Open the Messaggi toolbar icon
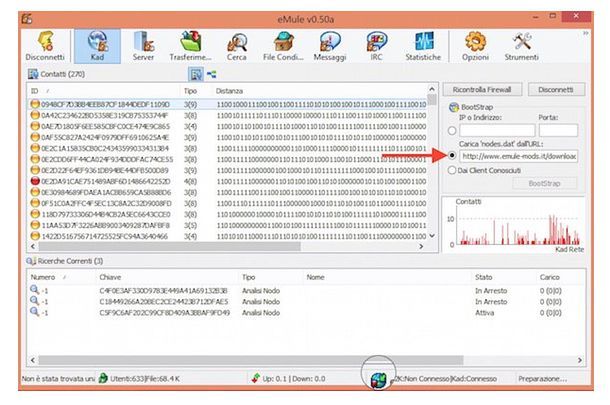 [330, 46]
